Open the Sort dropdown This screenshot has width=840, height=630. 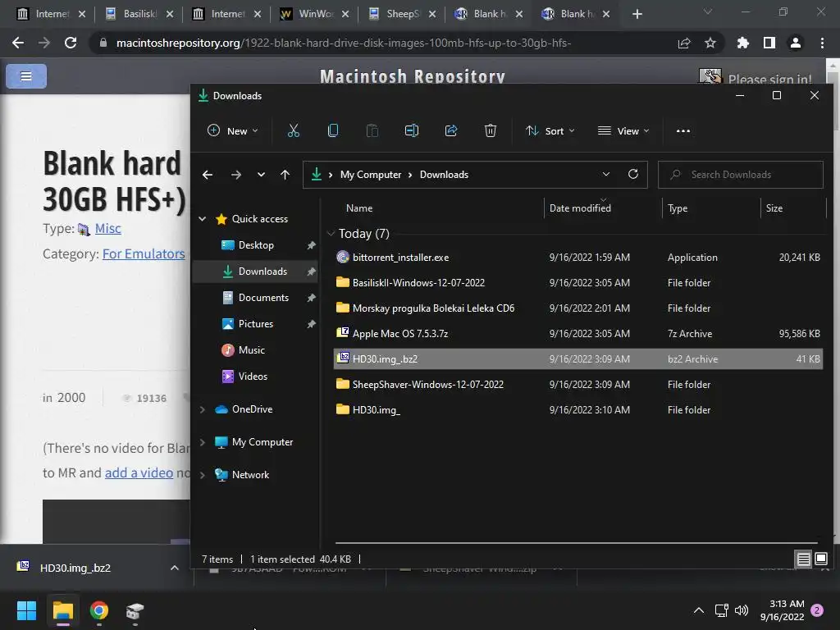click(550, 130)
